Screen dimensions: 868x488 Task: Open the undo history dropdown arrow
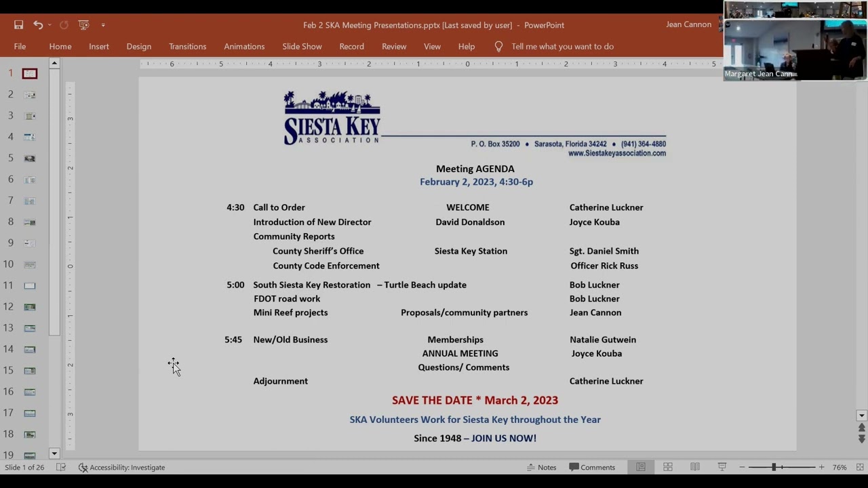point(50,25)
